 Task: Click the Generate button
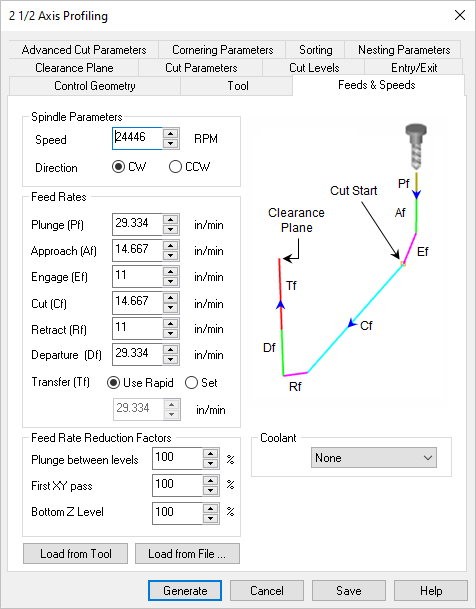185,590
